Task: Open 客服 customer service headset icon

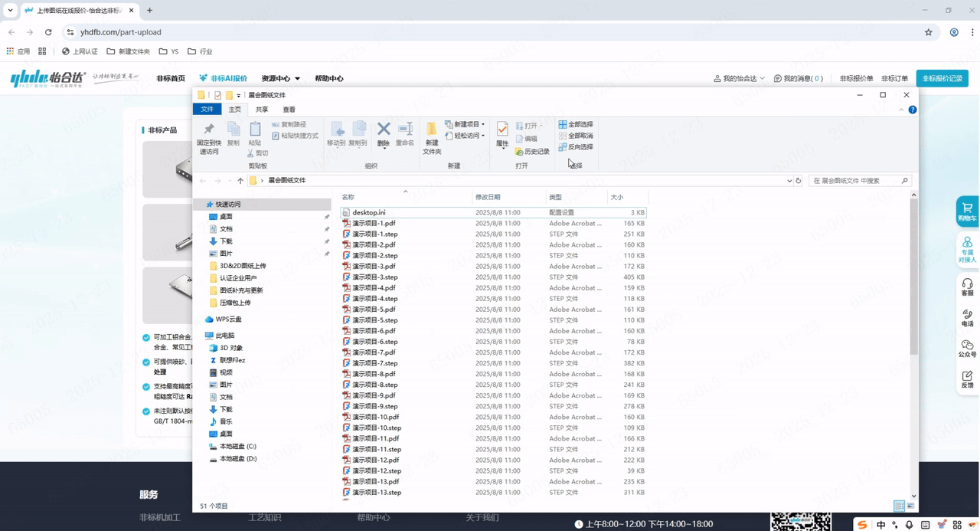Action: point(967,287)
